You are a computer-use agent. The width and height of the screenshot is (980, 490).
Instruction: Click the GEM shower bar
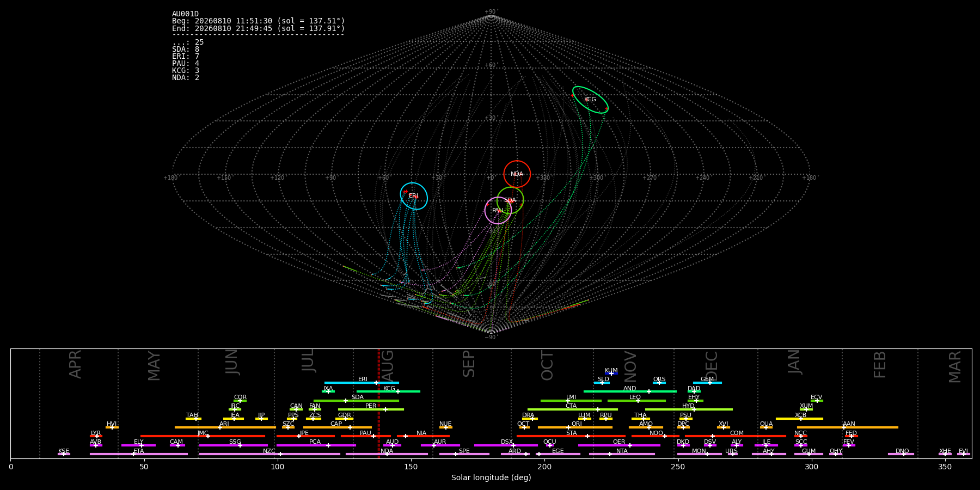click(x=707, y=383)
